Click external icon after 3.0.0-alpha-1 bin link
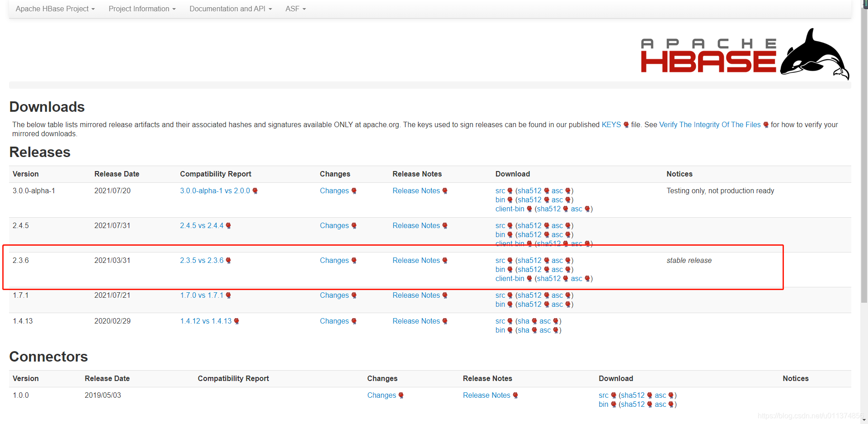This screenshot has width=868, height=424. [510, 200]
